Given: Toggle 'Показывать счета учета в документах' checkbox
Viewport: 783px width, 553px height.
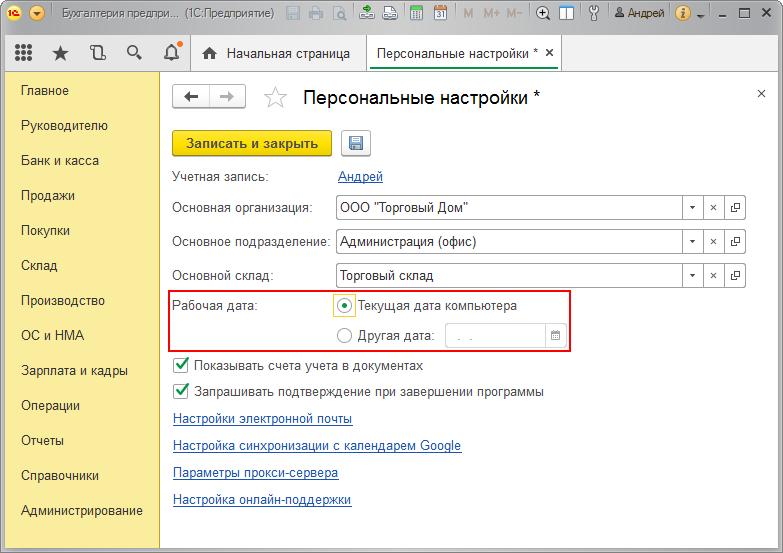Looking at the screenshot, I should pos(182,366).
